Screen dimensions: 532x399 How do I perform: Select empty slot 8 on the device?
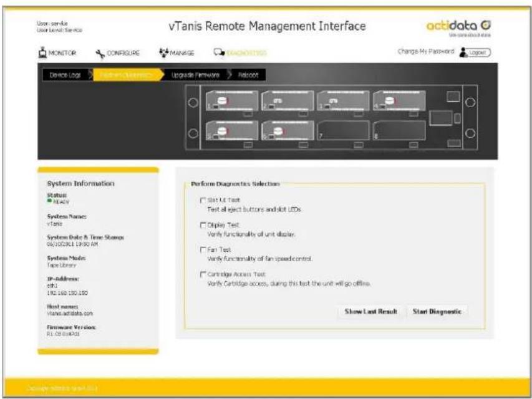(399, 130)
